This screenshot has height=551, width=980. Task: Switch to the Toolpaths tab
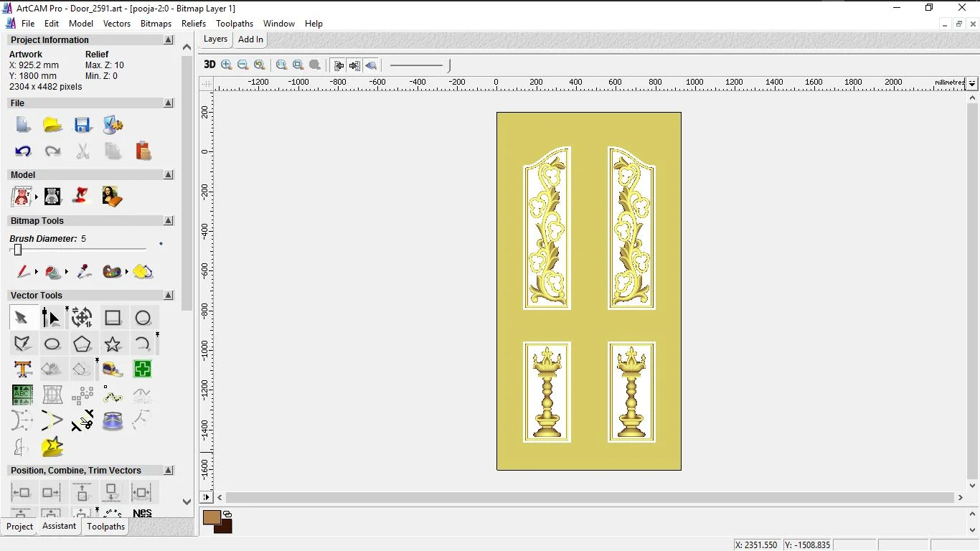(105, 527)
